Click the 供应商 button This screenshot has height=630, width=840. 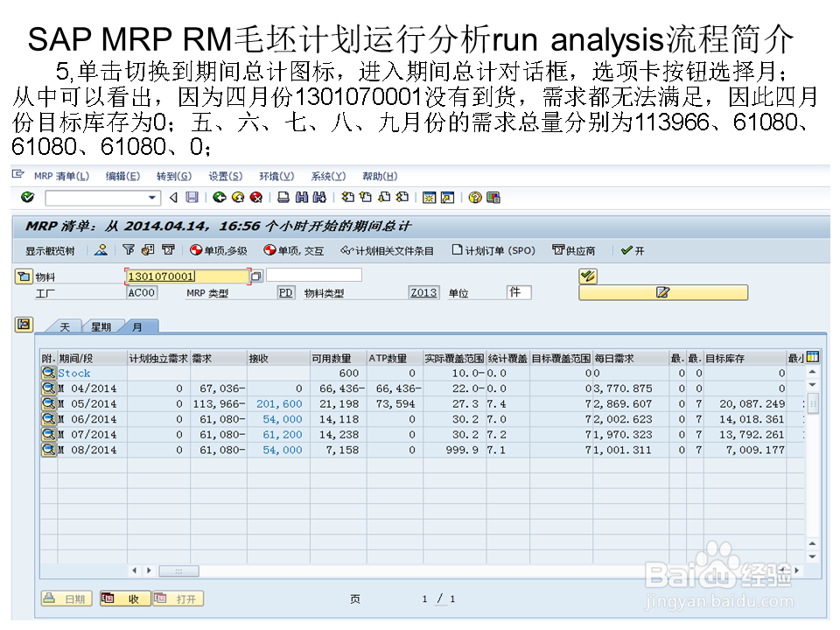coord(574,251)
